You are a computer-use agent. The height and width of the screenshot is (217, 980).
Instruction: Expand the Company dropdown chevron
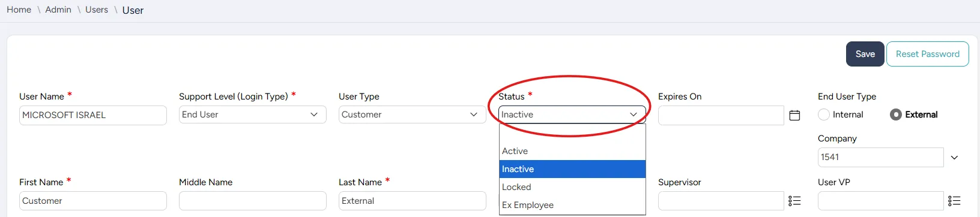pos(954,158)
